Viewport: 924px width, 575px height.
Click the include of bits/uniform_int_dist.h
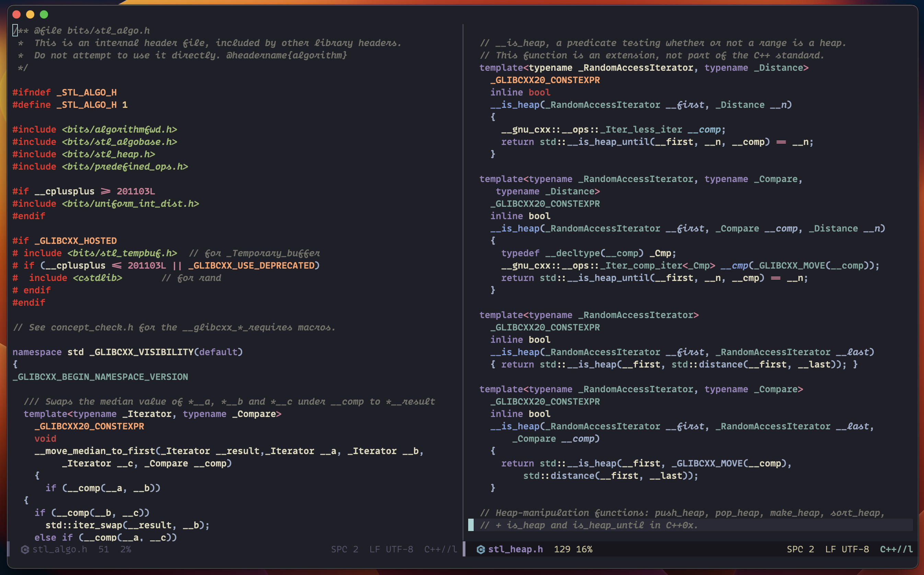(106, 203)
